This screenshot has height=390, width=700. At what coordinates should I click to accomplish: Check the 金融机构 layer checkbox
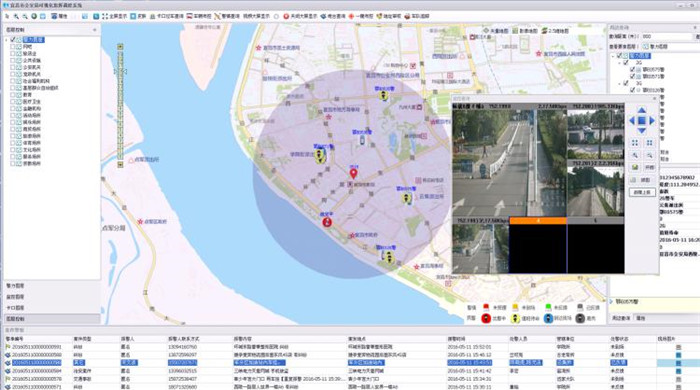point(13,108)
